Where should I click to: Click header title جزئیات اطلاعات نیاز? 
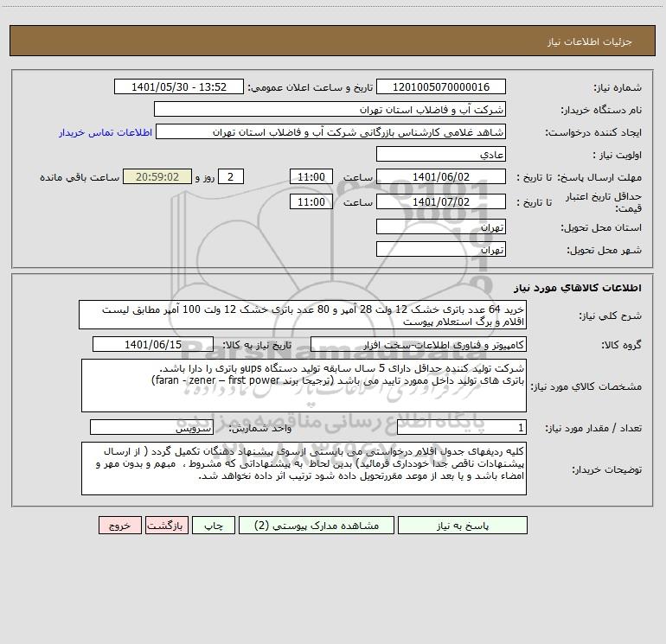click(x=590, y=41)
